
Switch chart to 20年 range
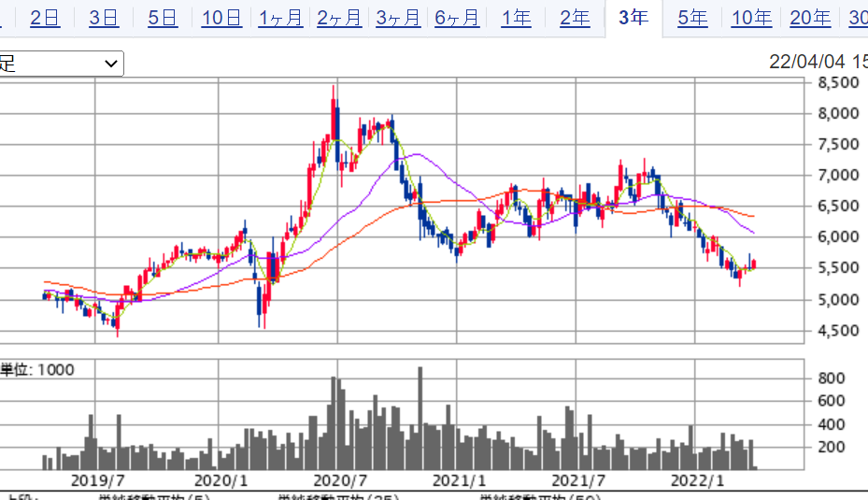[810, 19]
